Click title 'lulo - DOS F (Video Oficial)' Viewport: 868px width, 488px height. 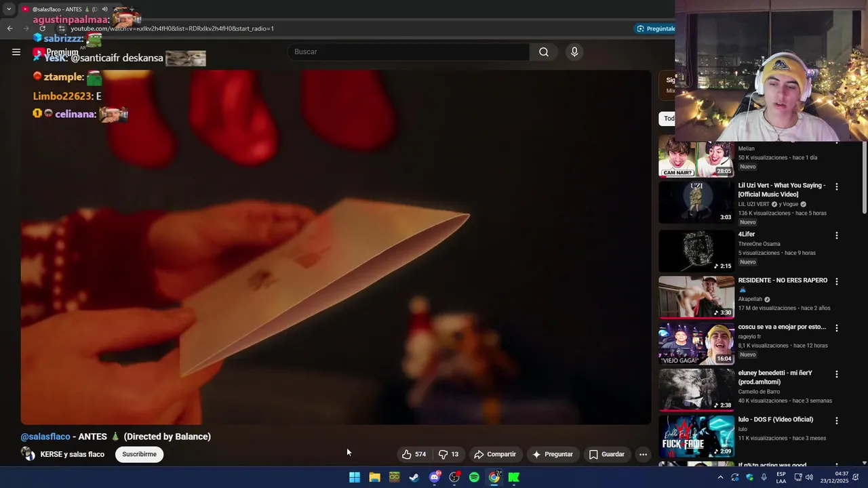(x=776, y=420)
